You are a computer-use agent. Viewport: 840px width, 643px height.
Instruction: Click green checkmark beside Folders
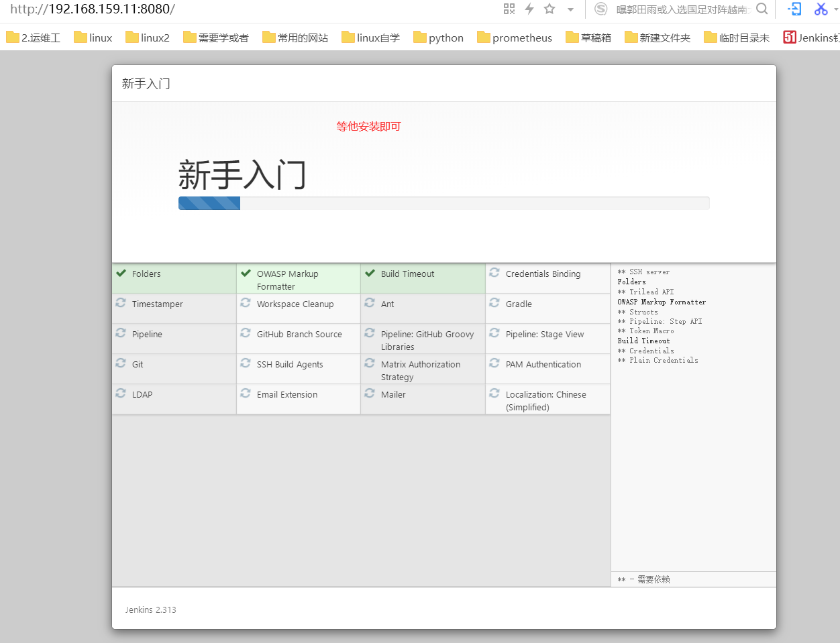[x=121, y=273]
